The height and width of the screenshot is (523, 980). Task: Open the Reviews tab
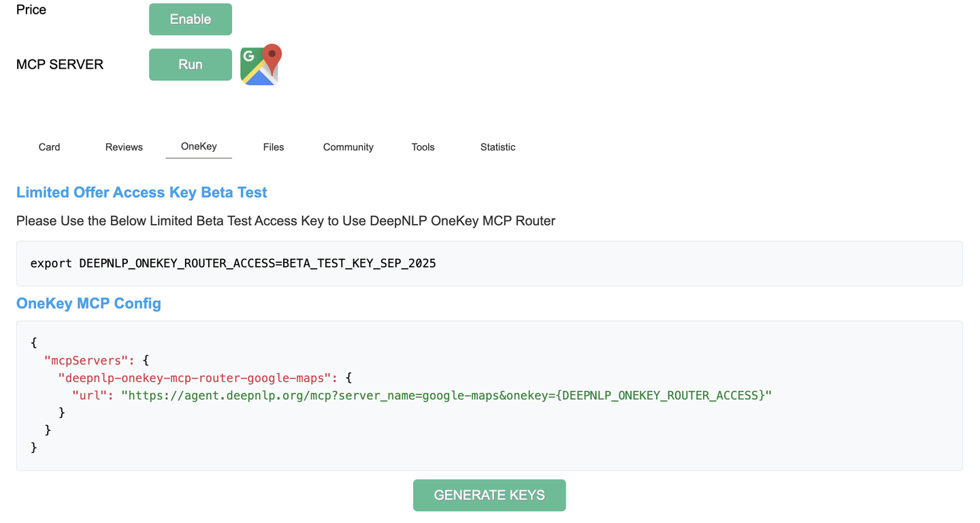tap(124, 147)
